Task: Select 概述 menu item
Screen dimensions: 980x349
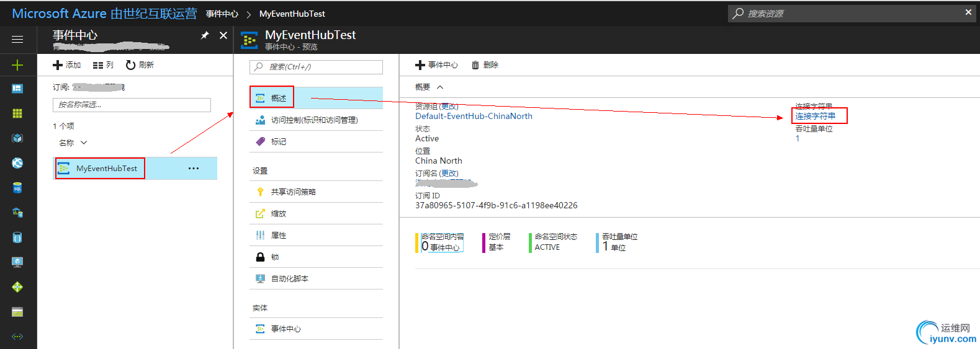Action: (x=316, y=98)
